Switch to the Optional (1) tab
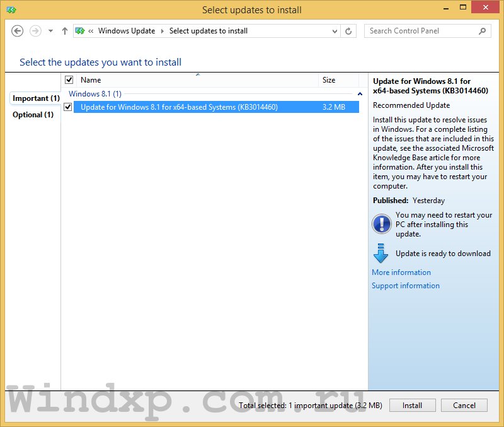Viewport: 504px width, 427px height. coord(33,115)
